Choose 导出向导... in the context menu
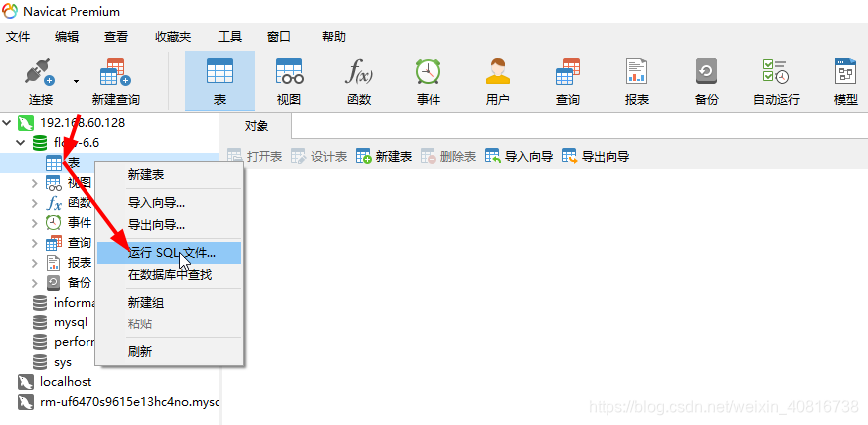Image resolution: width=868 pixels, height=425 pixels. click(169, 225)
